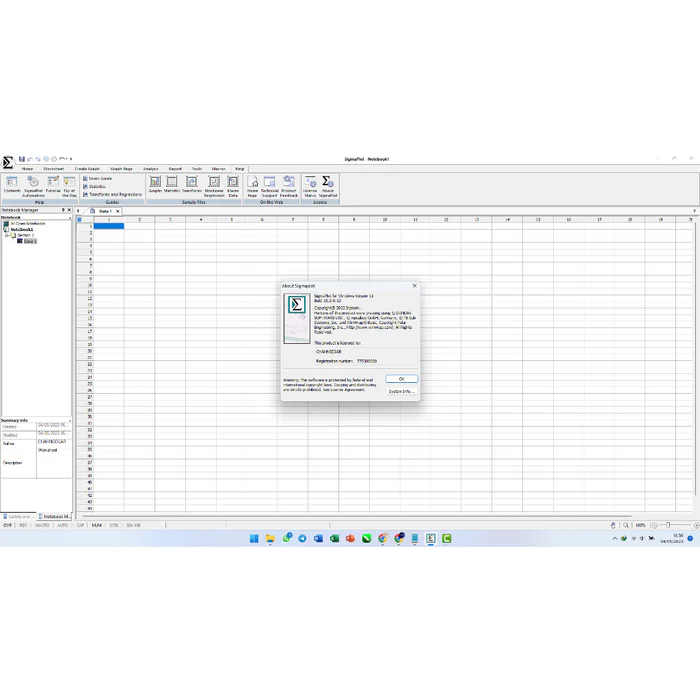Image resolution: width=700 pixels, height=700 pixels.
Task: Open Word from the taskbar
Action: [x=318, y=538]
